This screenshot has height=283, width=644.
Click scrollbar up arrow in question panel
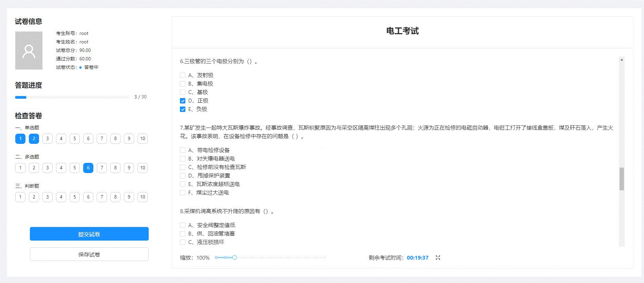(x=622, y=60)
